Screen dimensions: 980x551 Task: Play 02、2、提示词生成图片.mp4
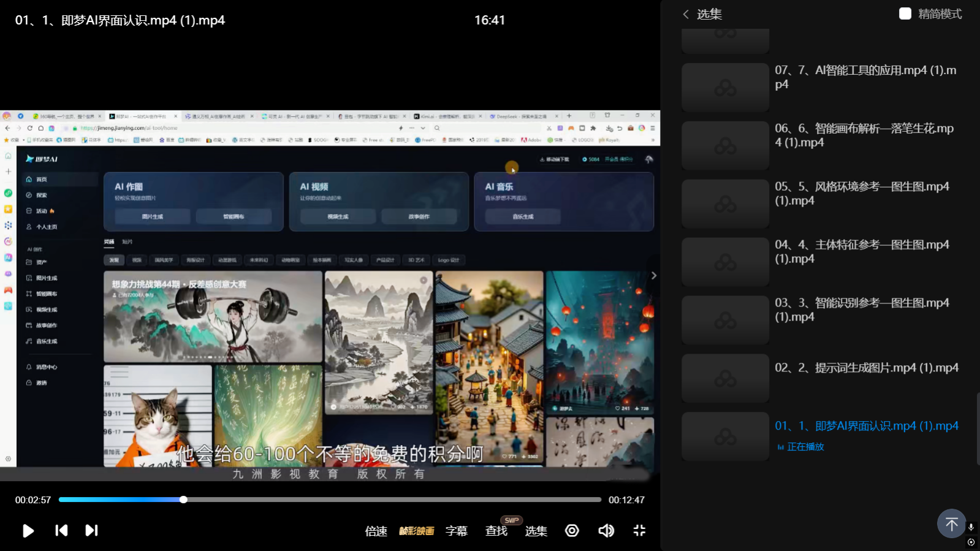(866, 368)
